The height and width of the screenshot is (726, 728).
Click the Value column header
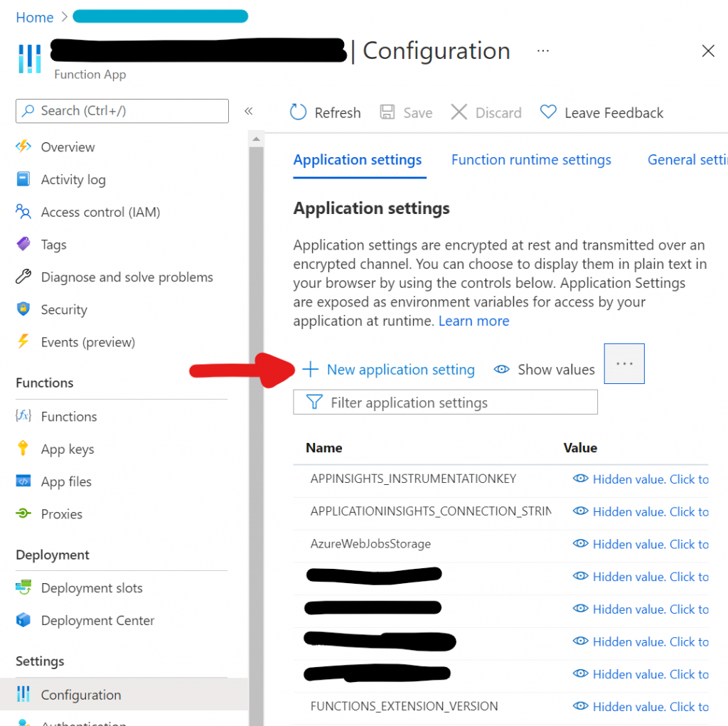tap(580, 448)
